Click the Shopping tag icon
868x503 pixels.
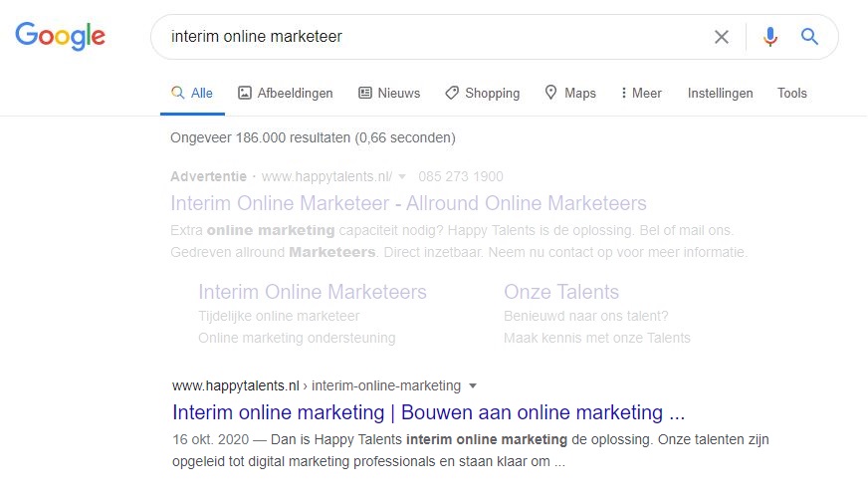[452, 93]
